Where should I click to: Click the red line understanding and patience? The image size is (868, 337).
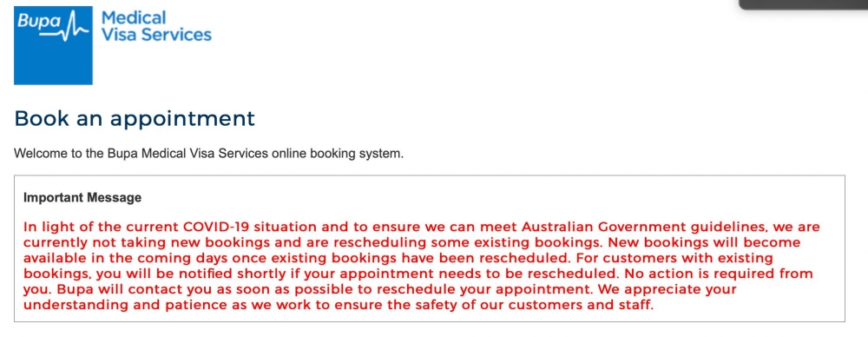[339, 305]
